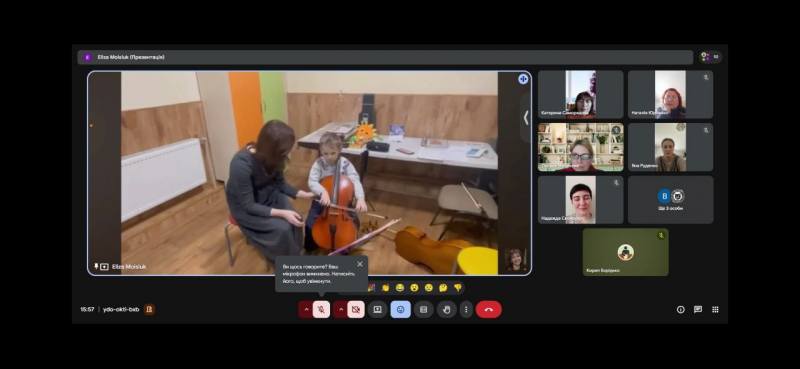Open meeting details info icon
Viewport: 800px width, 369px height.
[x=681, y=309]
